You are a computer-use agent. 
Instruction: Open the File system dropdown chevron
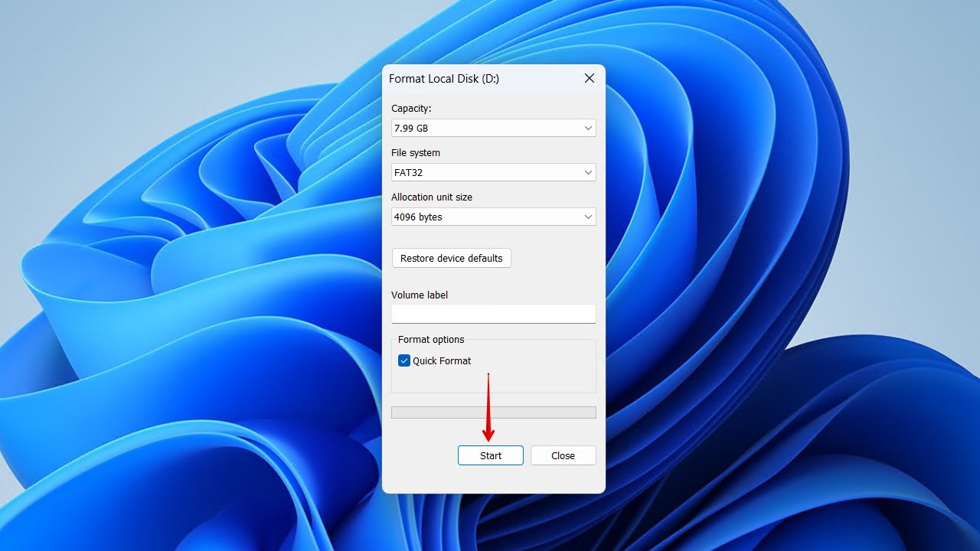point(588,173)
